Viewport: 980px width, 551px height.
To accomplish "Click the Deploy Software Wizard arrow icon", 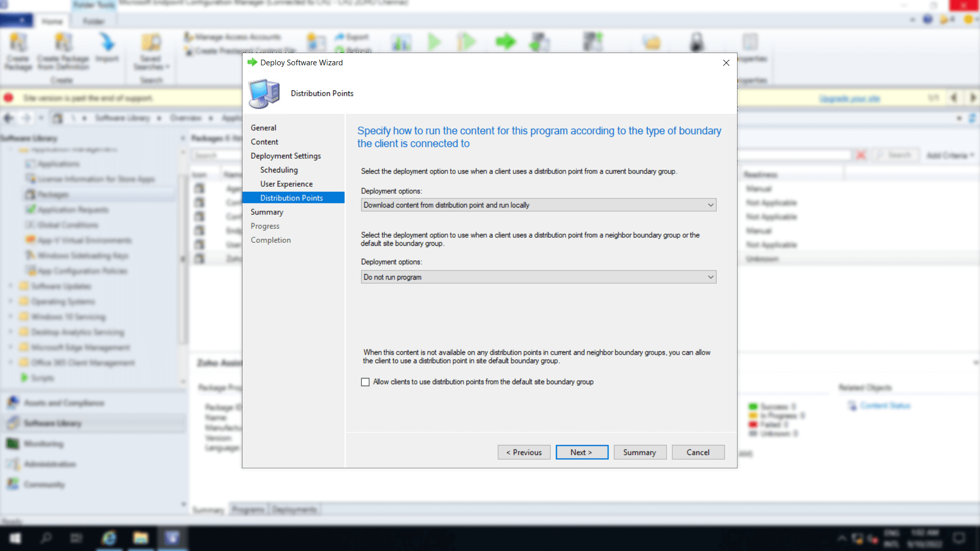I will [252, 62].
